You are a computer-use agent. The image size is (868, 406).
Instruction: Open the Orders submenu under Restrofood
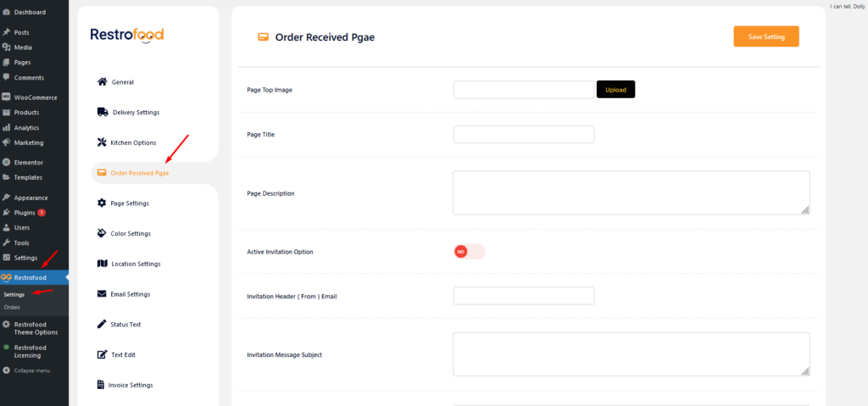coord(12,307)
